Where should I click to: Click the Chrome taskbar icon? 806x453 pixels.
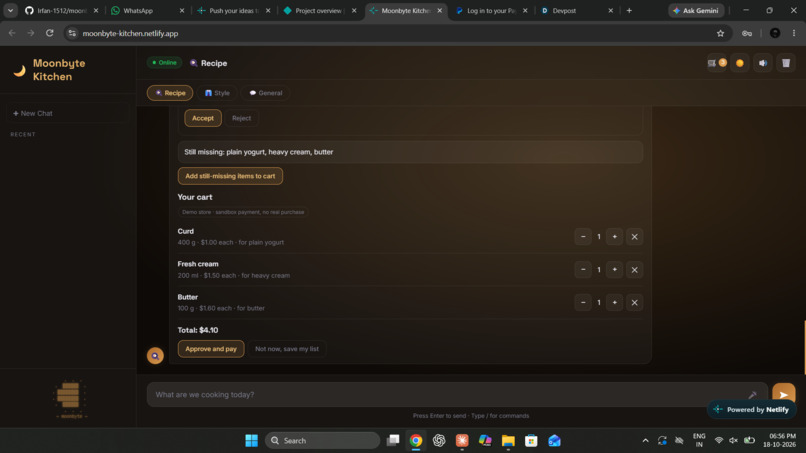pos(416,441)
